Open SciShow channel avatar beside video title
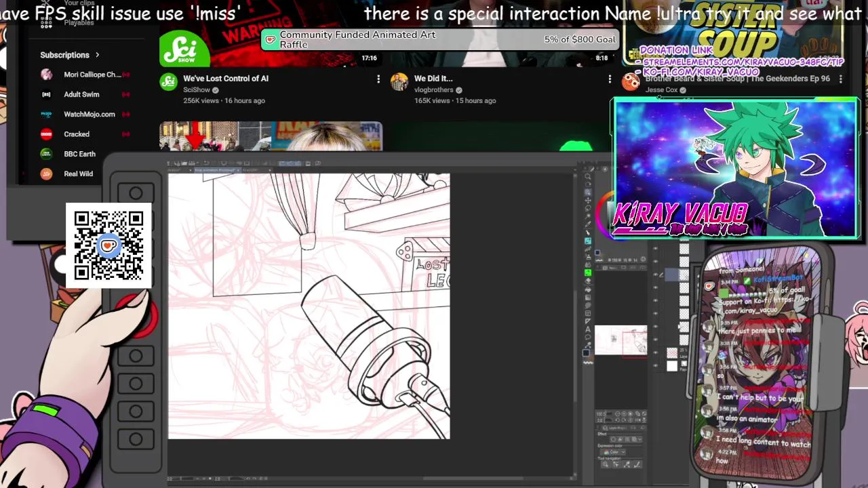868x488 pixels. pos(168,83)
